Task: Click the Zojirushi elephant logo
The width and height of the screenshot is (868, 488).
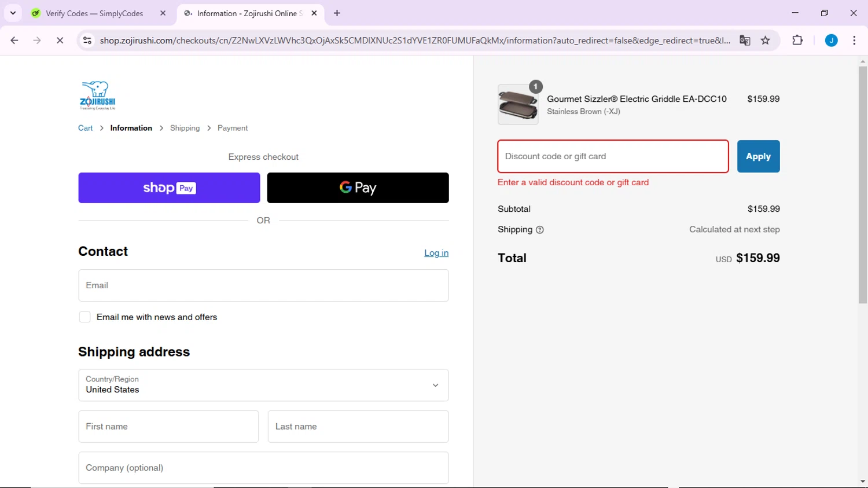Action: tap(97, 96)
